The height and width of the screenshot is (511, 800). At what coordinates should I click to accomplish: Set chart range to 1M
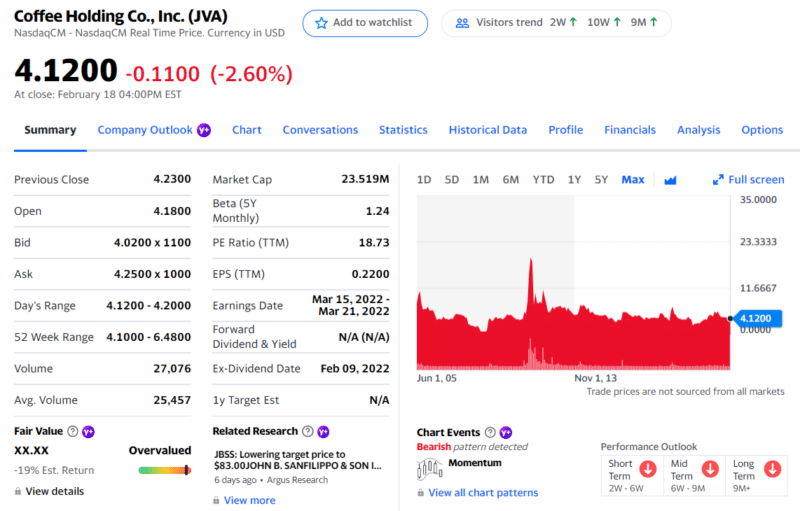(481, 180)
